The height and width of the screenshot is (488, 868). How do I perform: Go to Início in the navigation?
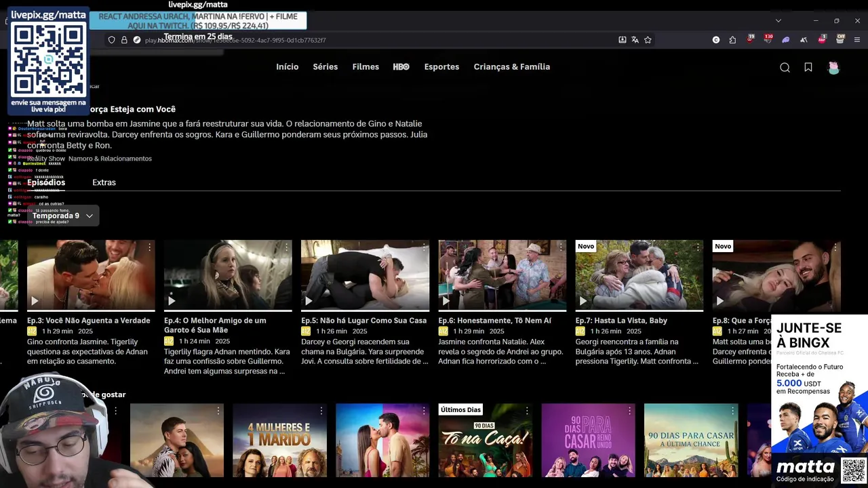click(x=287, y=67)
